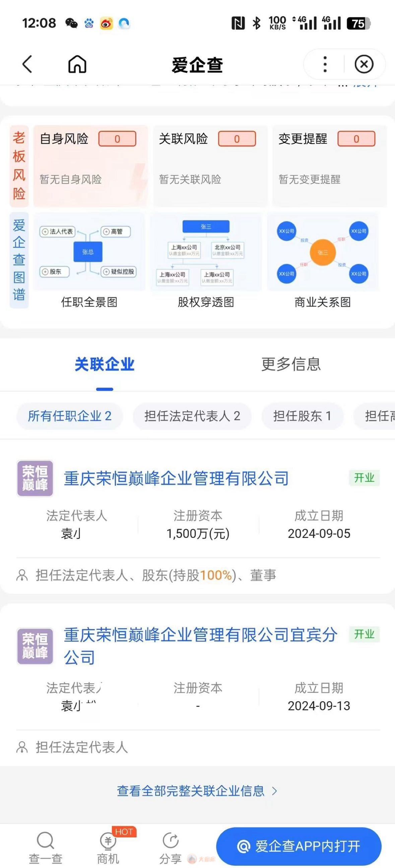395x868 pixels.
Task: Filter by 担任法定代表人 2
Action: coord(192,416)
